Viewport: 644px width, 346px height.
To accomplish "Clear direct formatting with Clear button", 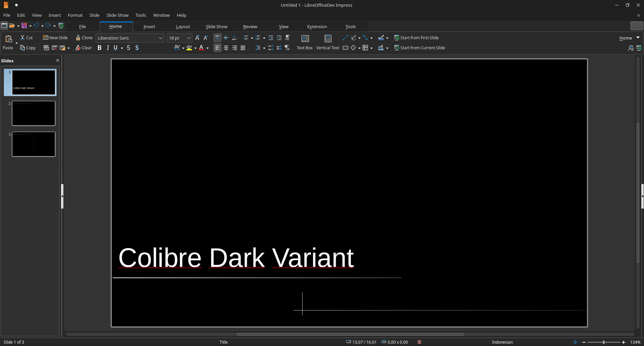I will [x=84, y=48].
